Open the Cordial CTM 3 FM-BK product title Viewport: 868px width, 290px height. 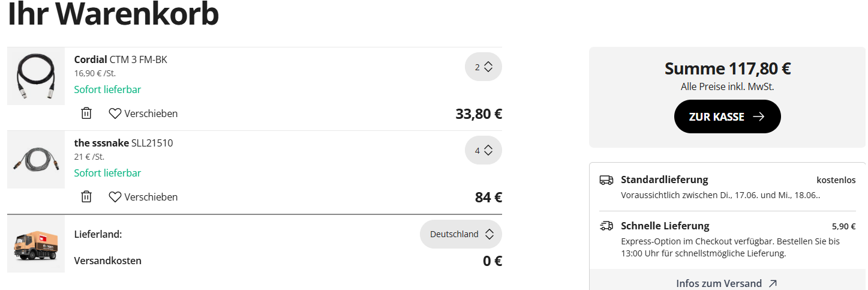tap(121, 59)
